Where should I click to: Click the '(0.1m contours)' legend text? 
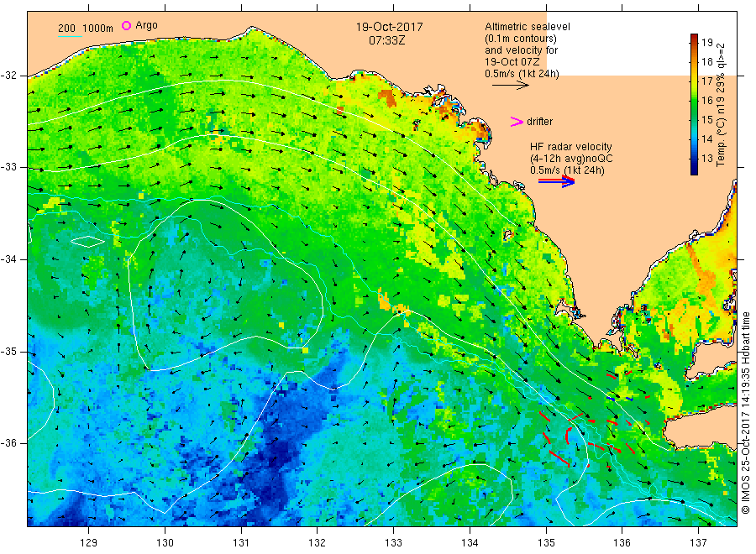[x=521, y=39]
